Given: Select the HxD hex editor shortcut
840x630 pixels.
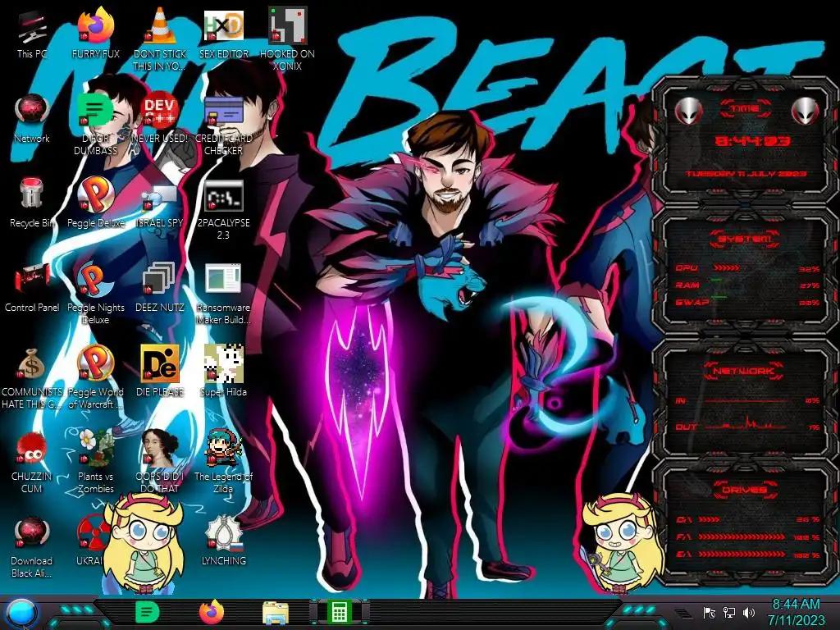Looking at the screenshot, I should (x=223, y=33).
